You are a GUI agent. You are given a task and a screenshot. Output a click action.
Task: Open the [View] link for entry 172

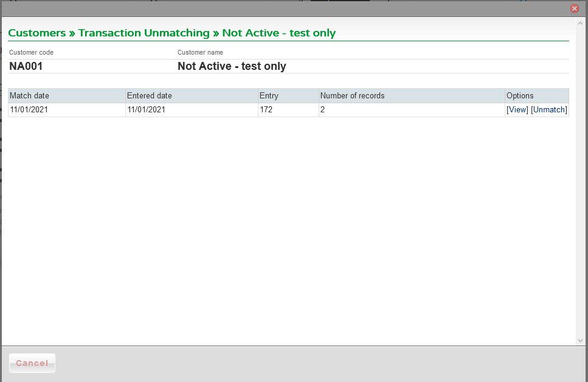(x=517, y=110)
